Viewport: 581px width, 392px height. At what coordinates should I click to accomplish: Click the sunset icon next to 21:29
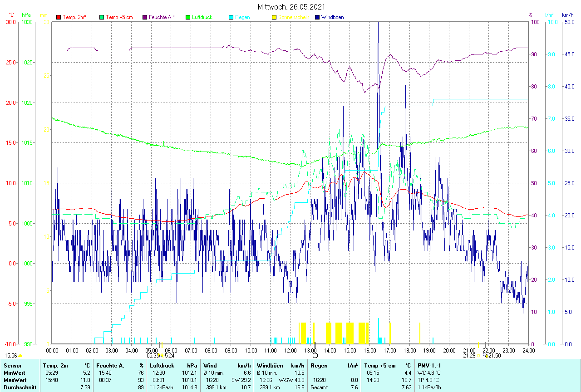pyautogui.click(x=479, y=356)
